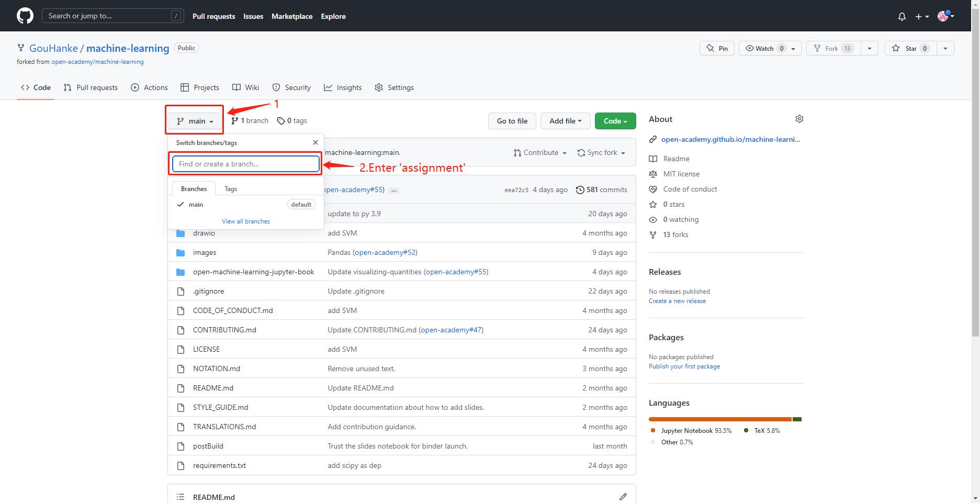Open the Add file dropdown

[565, 121]
